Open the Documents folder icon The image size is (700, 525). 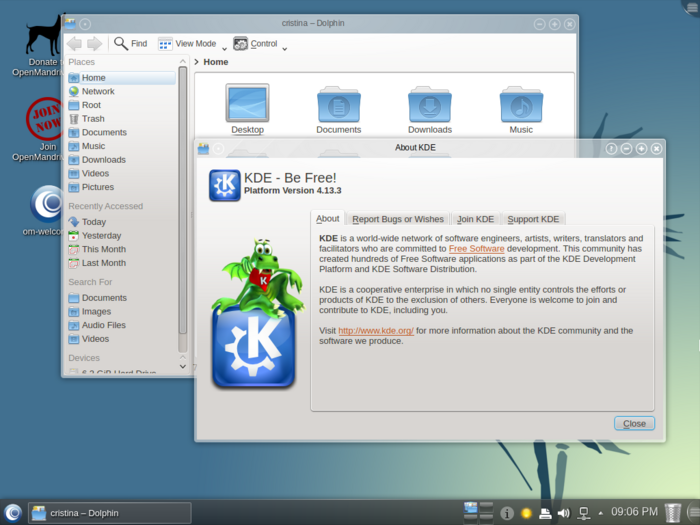click(339, 110)
